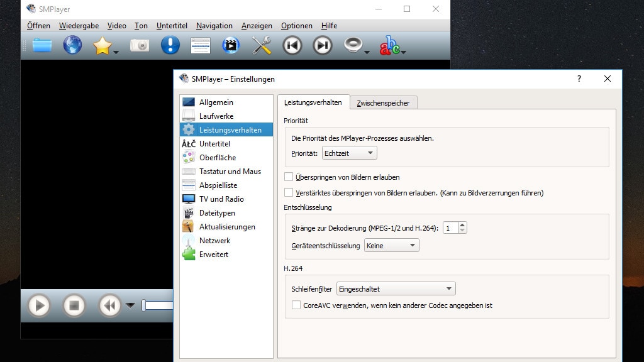Screen dimensions: 644x362
Task: Open the Geräteentschlüsselung Keine dropdown
Action: pyautogui.click(x=391, y=246)
